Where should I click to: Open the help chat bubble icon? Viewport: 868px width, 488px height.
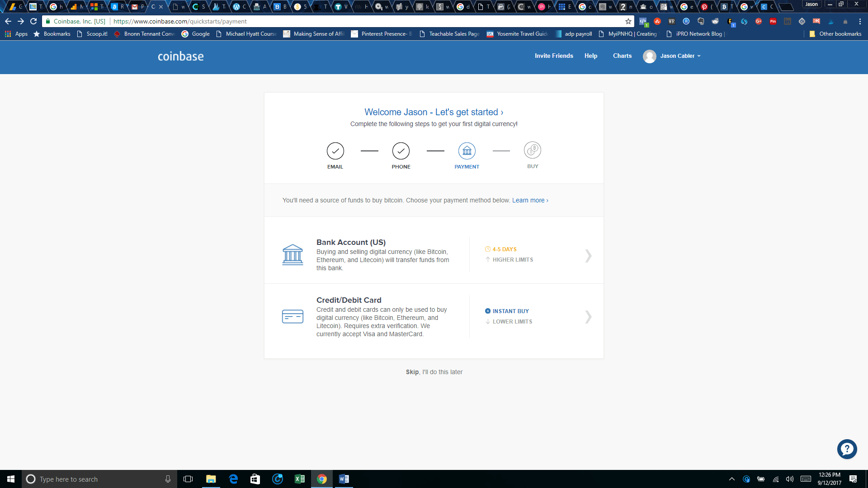847,449
